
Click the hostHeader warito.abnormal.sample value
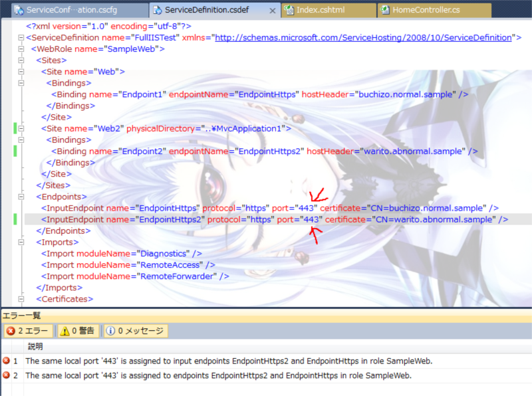[x=412, y=151]
